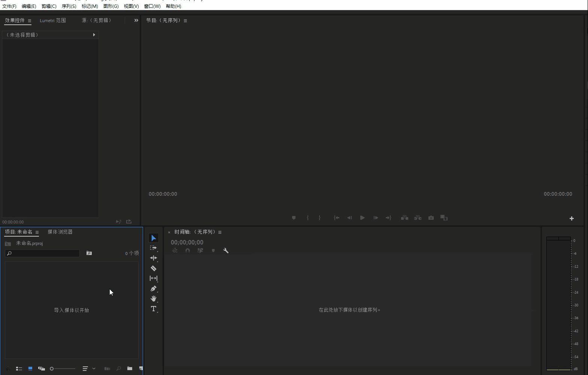
Task: Switch project panel to freeform view
Action: click(42, 369)
